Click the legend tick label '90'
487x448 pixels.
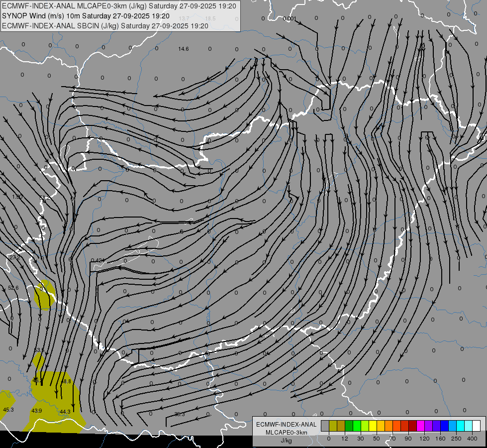(x=408, y=439)
